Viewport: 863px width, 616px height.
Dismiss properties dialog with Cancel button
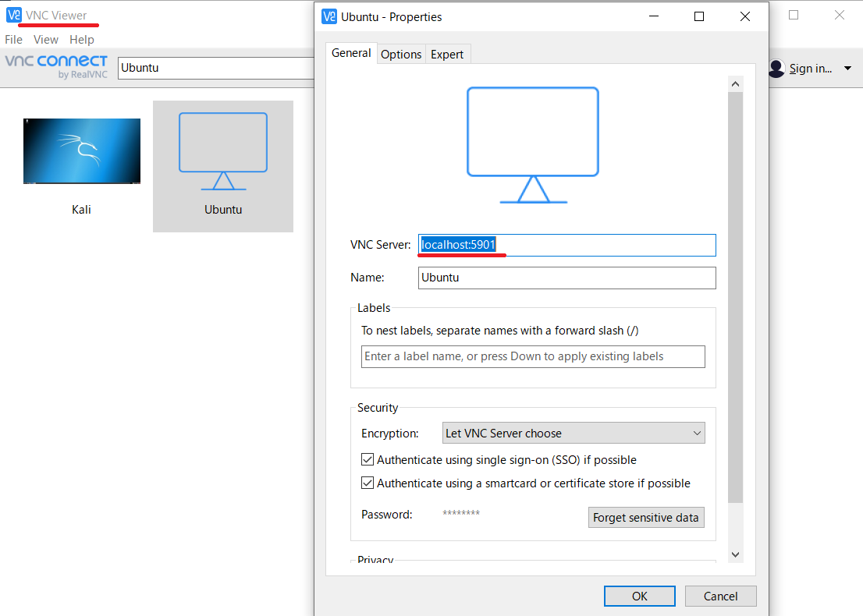pyautogui.click(x=720, y=597)
